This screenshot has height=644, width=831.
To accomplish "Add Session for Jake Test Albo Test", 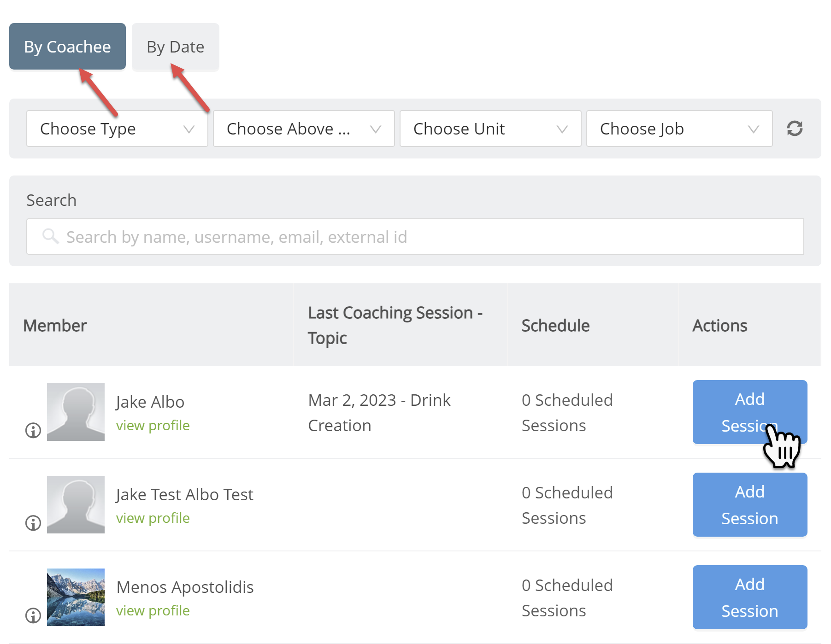I will pos(750,504).
